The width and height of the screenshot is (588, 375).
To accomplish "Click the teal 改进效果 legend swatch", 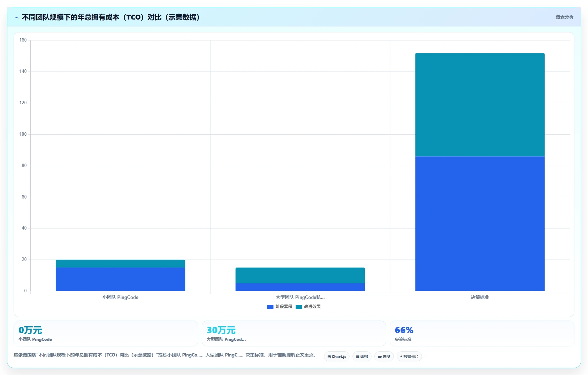I will tap(299, 307).
